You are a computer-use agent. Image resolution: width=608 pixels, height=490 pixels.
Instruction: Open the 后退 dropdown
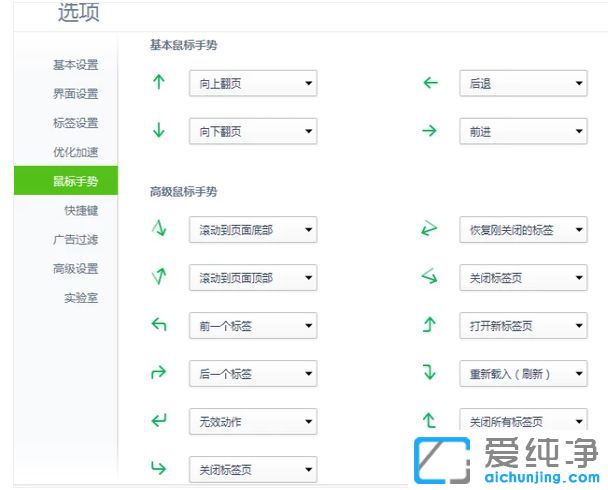pos(523,84)
